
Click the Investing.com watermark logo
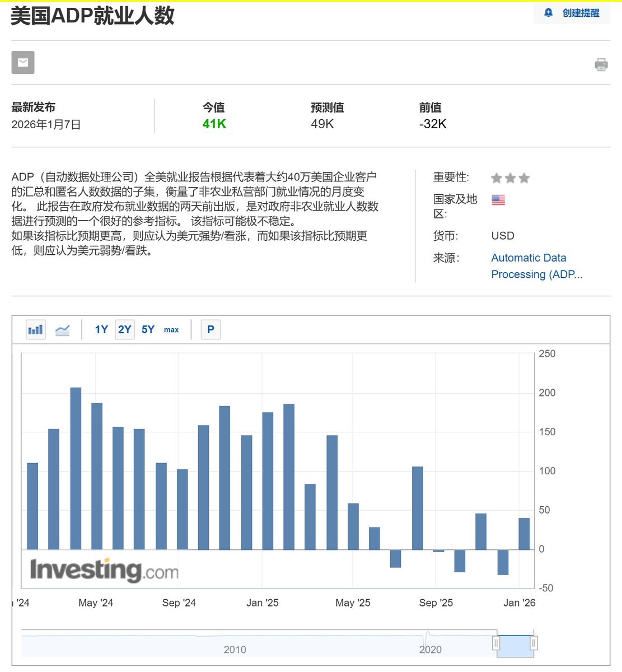104,571
